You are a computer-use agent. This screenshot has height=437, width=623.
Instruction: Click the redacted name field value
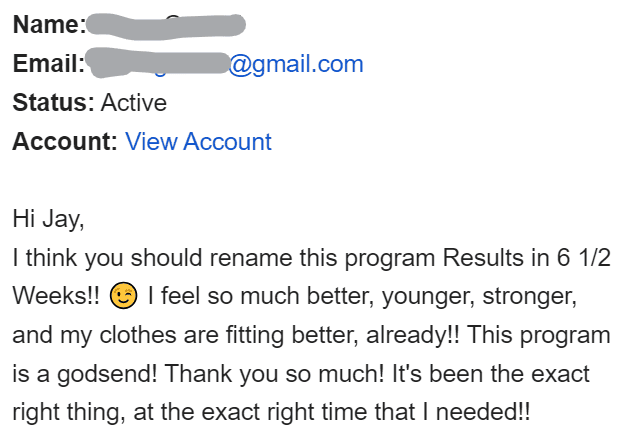coord(166,24)
